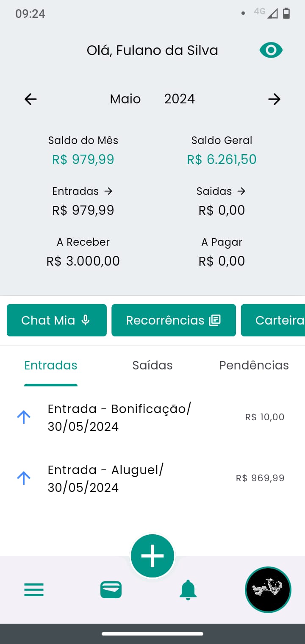Select the month Maio
The image size is (305, 644).
125,99
